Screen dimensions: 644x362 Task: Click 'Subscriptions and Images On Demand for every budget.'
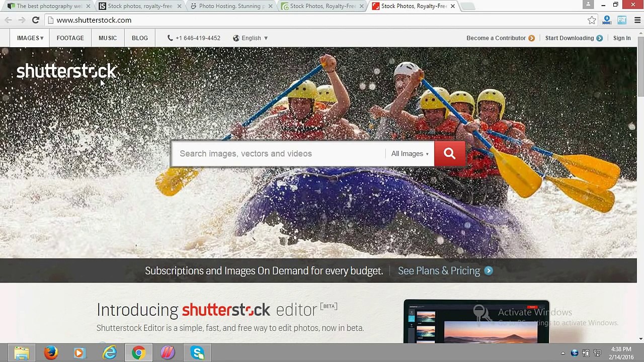pos(264,271)
